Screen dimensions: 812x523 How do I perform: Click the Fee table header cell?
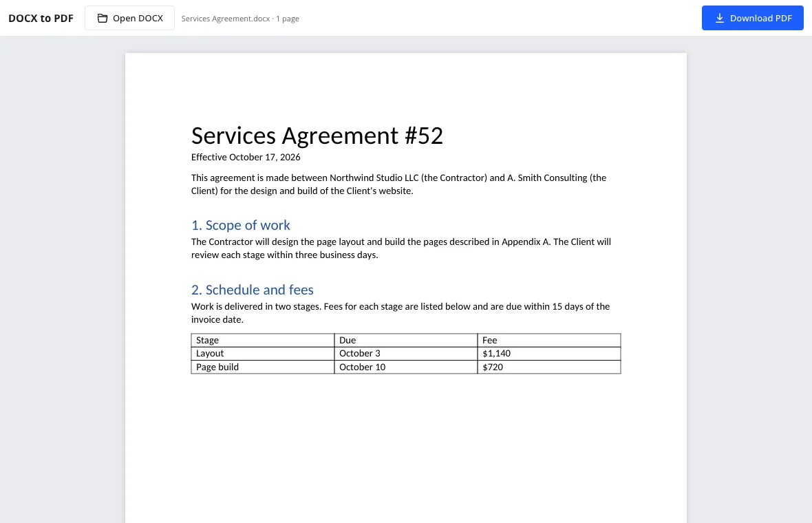click(x=549, y=340)
